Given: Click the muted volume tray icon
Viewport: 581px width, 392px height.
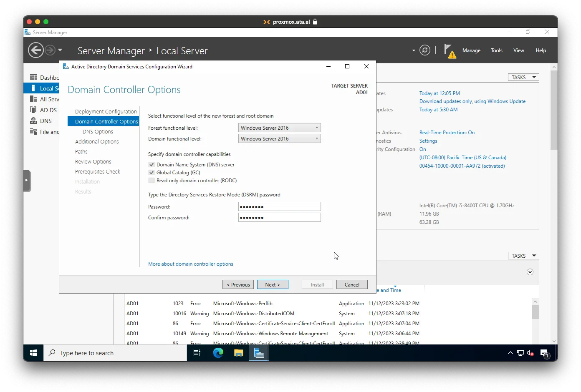Looking at the screenshot, I should tap(530, 353).
